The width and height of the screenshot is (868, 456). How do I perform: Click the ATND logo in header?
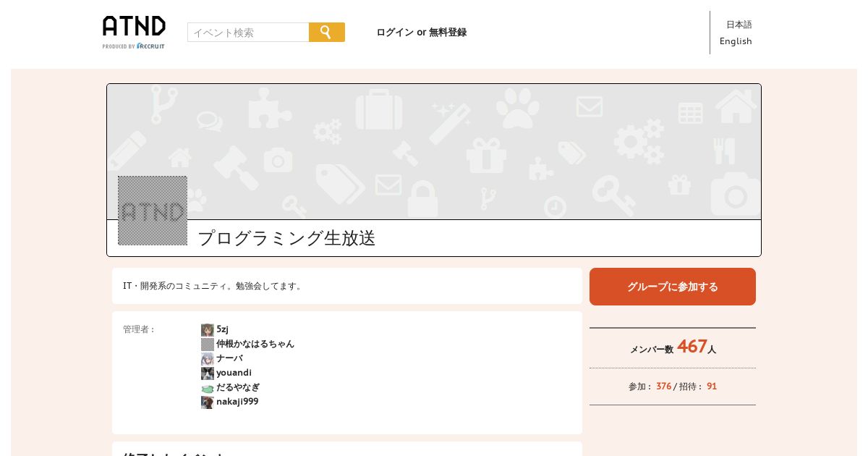pos(134,32)
